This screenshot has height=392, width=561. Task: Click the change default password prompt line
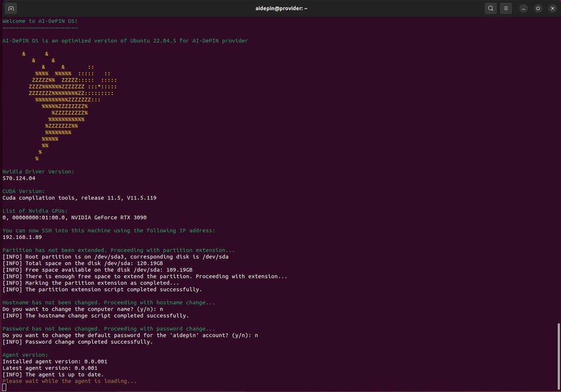point(130,335)
